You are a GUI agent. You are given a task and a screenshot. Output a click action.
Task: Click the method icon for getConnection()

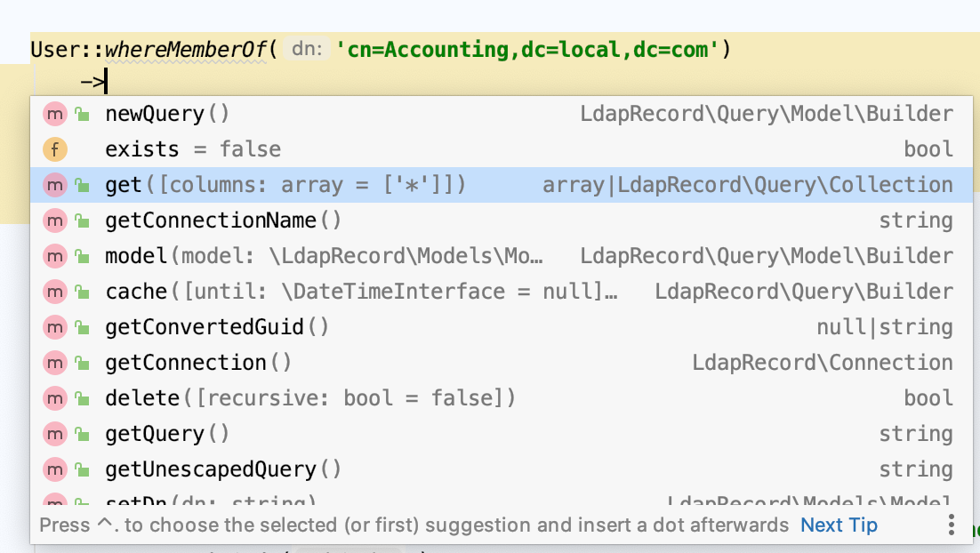[56, 362]
